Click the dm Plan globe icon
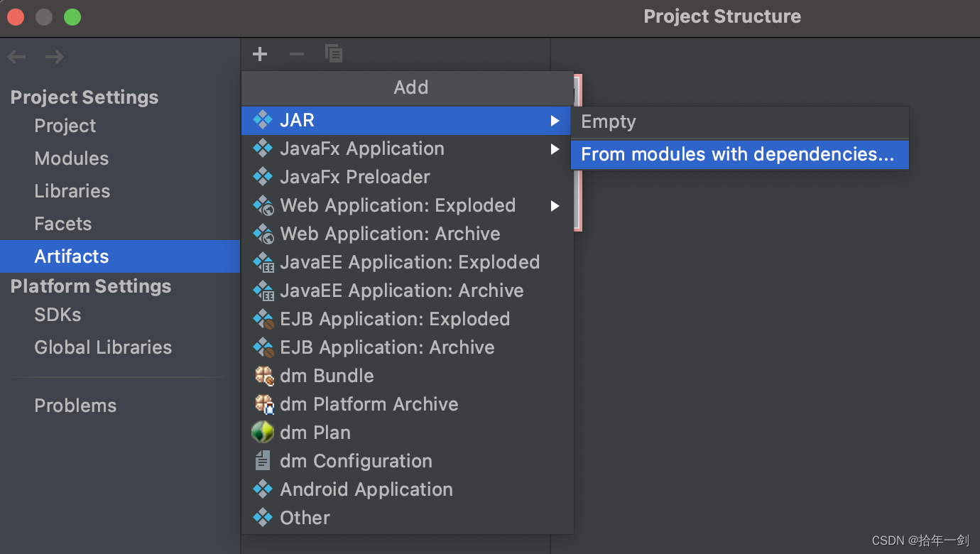This screenshot has width=980, height=554. pos(262,432)
